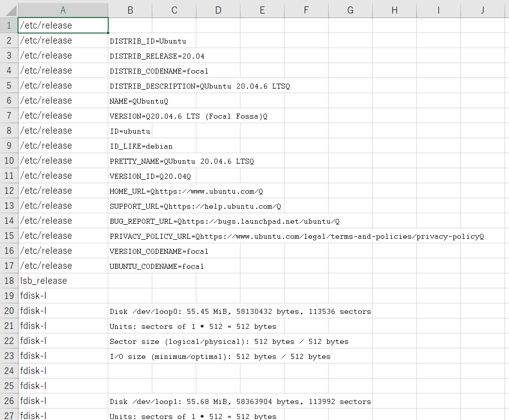The image size is (509, 420).
Task: Click the lsb_release cell in column A
Action: tap(63, 280)
